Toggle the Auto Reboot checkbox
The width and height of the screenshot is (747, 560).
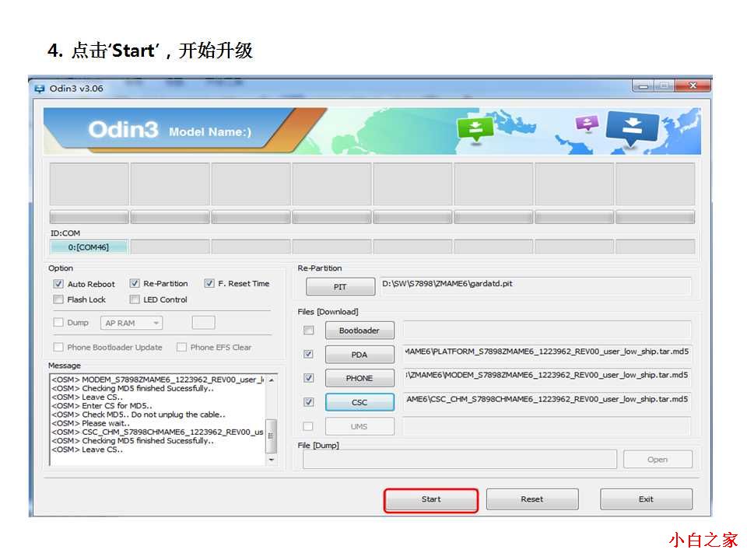tap(58, 284)
